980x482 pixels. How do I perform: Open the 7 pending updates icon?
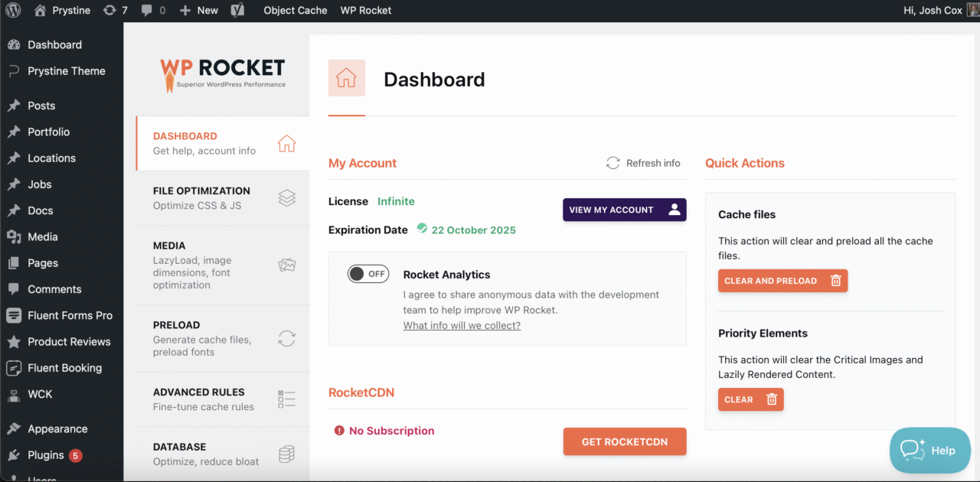[116, 11]
